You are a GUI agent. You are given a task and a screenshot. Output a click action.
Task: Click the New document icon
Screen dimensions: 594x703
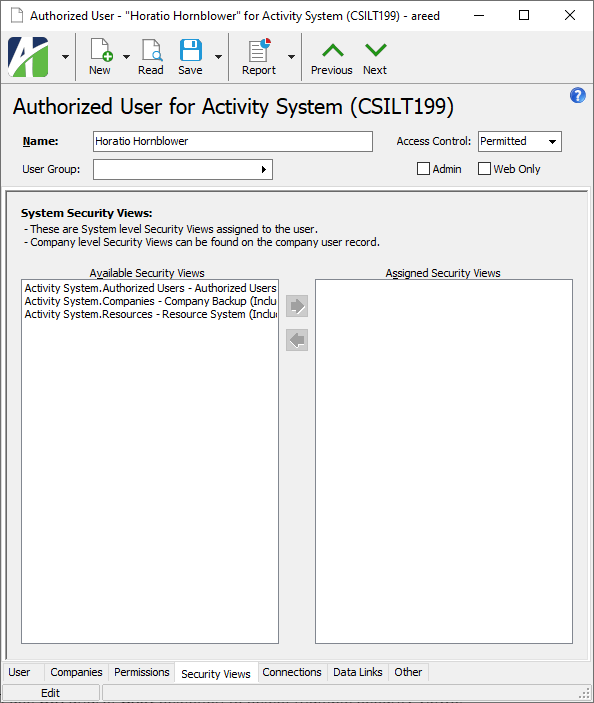(x=100, y=50)
